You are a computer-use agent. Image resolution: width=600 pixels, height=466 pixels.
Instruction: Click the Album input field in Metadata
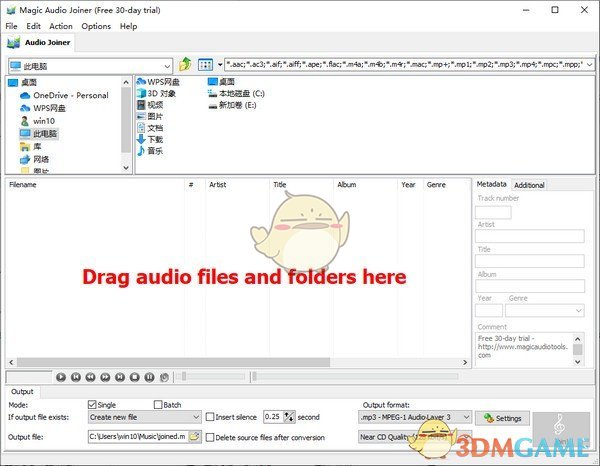click(x=530, y=286)
